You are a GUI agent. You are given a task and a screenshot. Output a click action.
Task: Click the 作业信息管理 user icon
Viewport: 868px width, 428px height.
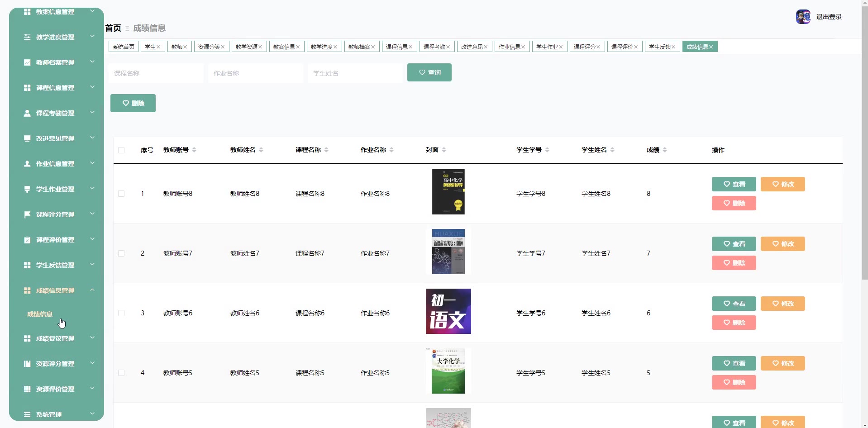tap(27, 164)
